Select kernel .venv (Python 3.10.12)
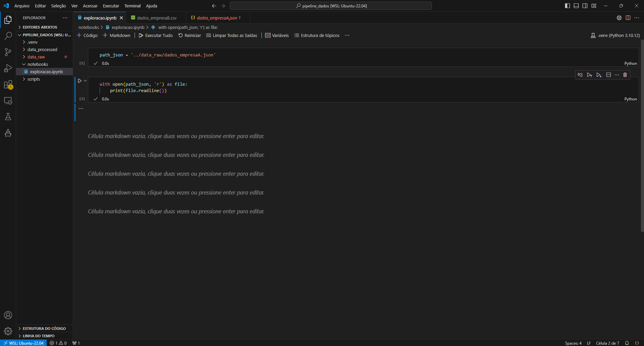 (x=615, y=35)
